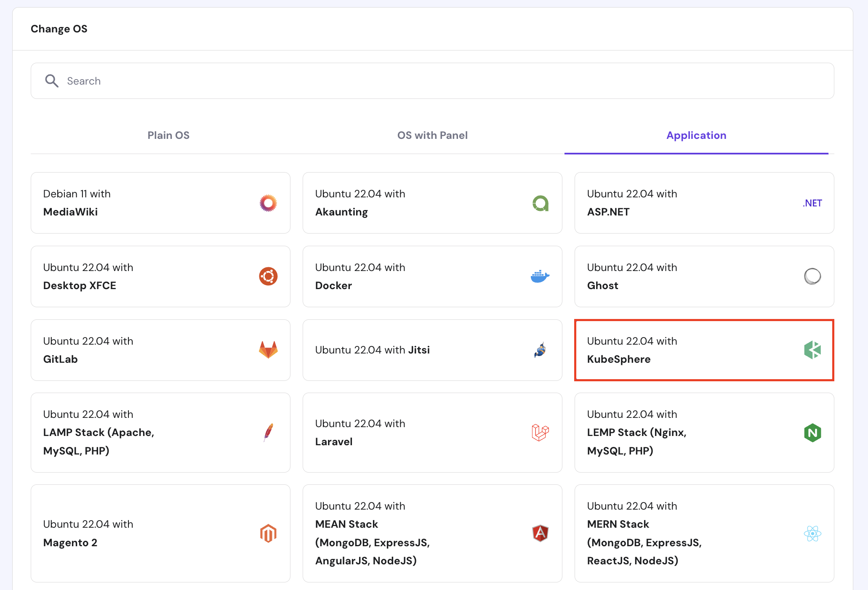Click the React atom logo icon
Viewport: 868px width, 590px height.
tap(812, 534)
